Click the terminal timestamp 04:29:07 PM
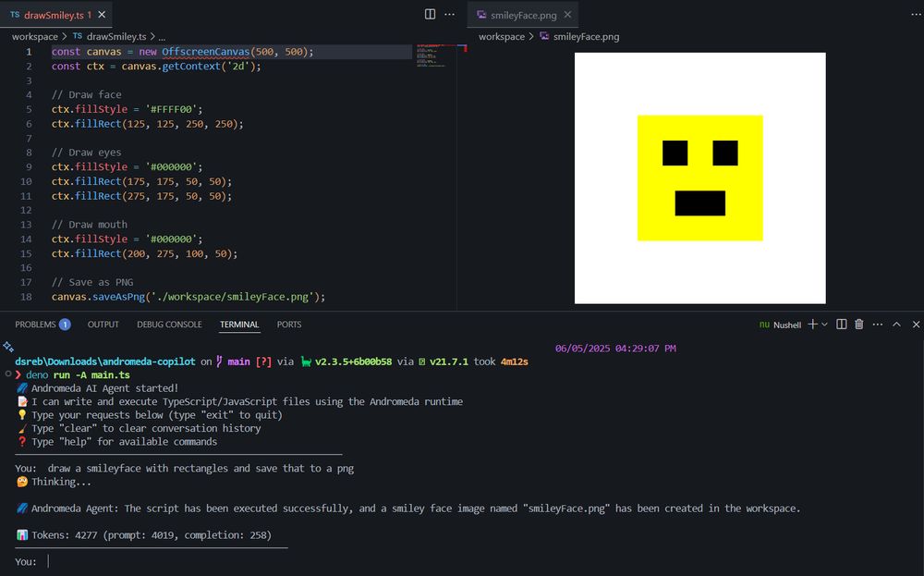Image resolution: width=924 pixels, height=576 pixels. point(646,349)
